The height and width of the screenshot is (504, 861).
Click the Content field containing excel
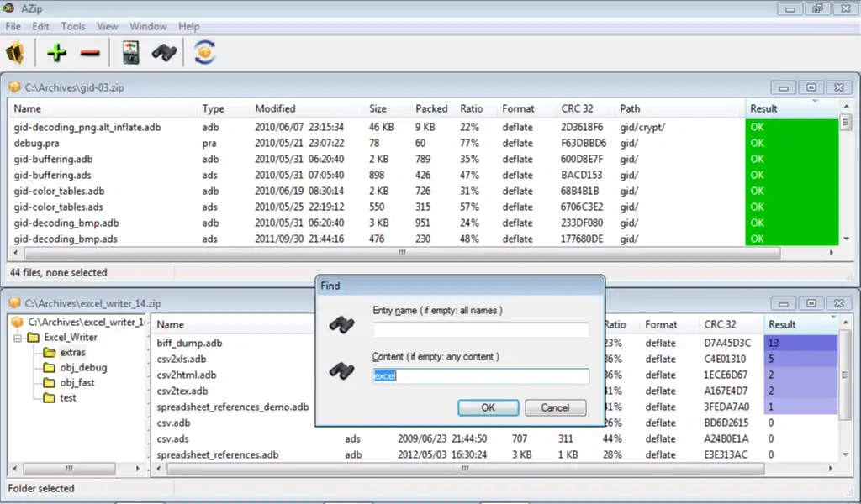480,375
